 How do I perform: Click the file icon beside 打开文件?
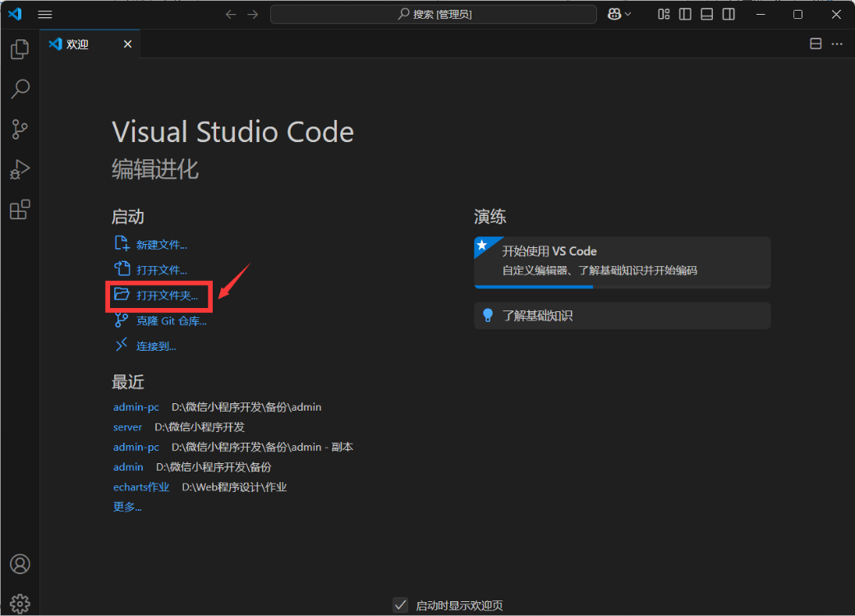click(122, 269)
